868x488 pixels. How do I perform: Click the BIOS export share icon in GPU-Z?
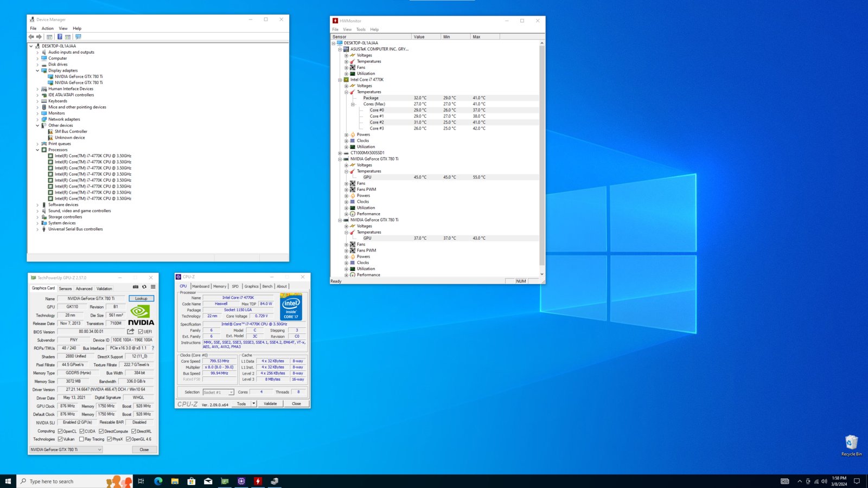click(131, 331)
